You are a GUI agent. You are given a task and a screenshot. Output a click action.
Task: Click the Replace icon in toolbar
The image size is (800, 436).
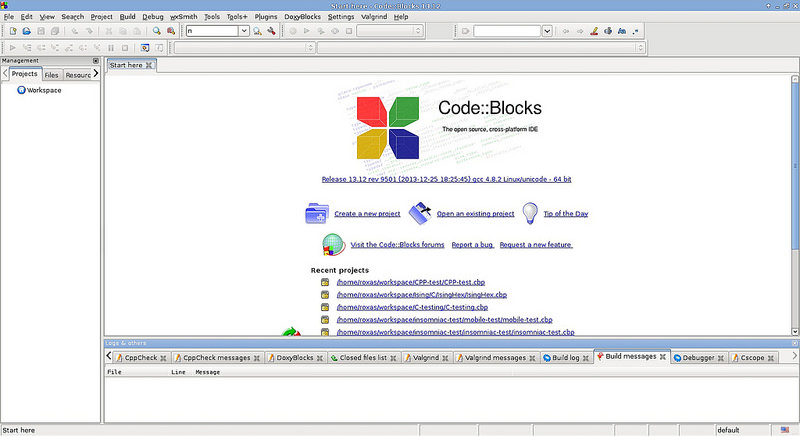[x=171, y=31]
